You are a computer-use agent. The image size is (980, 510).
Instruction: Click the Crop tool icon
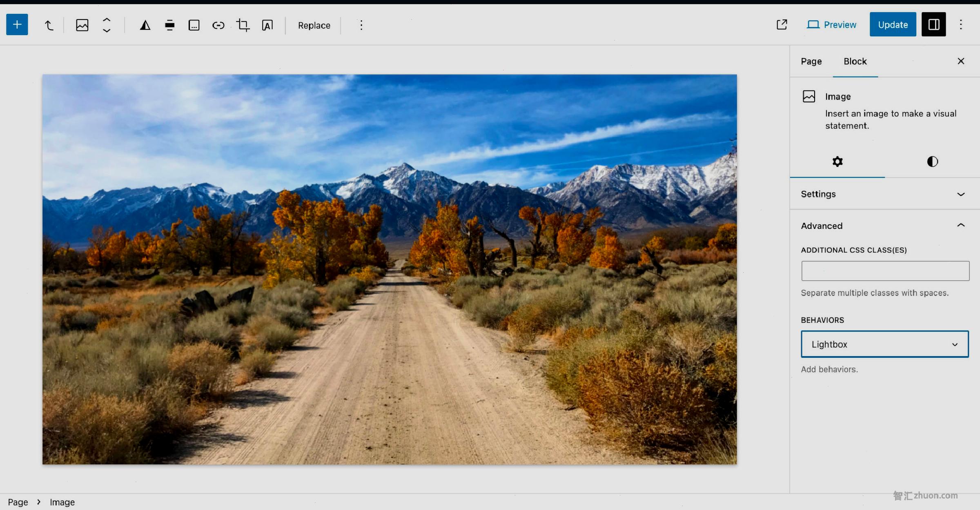click(x=242, y=25)
